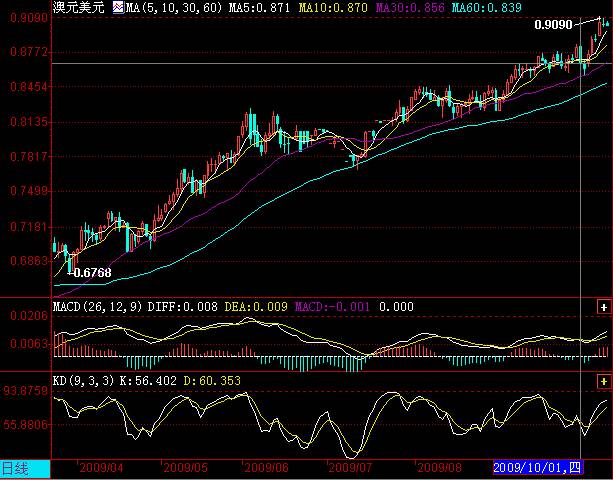Click the 0.7499 price axis label

tap(29, 191)
